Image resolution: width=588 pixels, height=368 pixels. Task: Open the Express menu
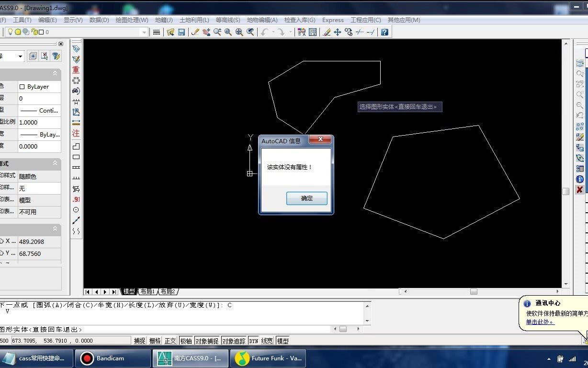tap(333, 20)
